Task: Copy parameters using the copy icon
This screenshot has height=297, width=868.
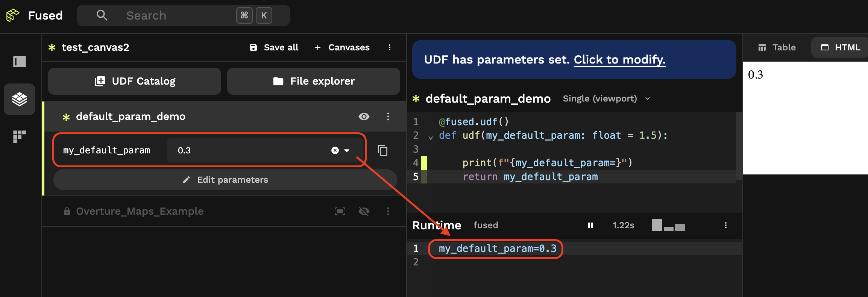Action: pyautogui.click(x=382, y=150)
